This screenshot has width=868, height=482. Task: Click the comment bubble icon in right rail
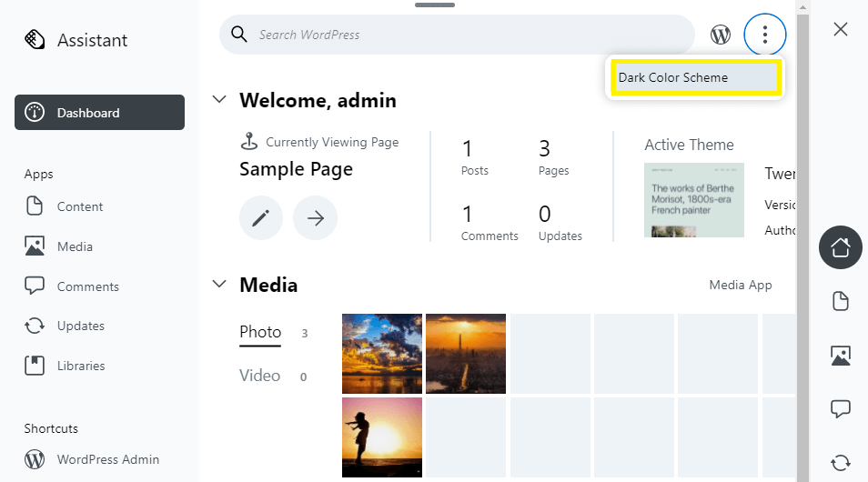pos(841,408)
